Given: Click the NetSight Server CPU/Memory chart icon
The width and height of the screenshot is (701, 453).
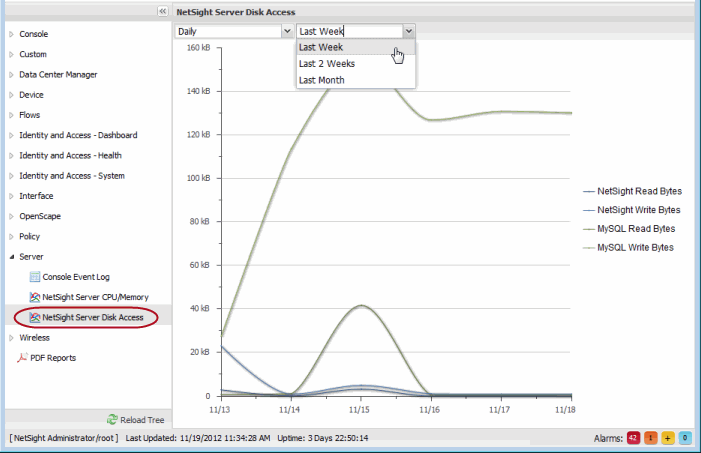Looking at the screenshot, I should pyautogui.click(x=34, y=297).
